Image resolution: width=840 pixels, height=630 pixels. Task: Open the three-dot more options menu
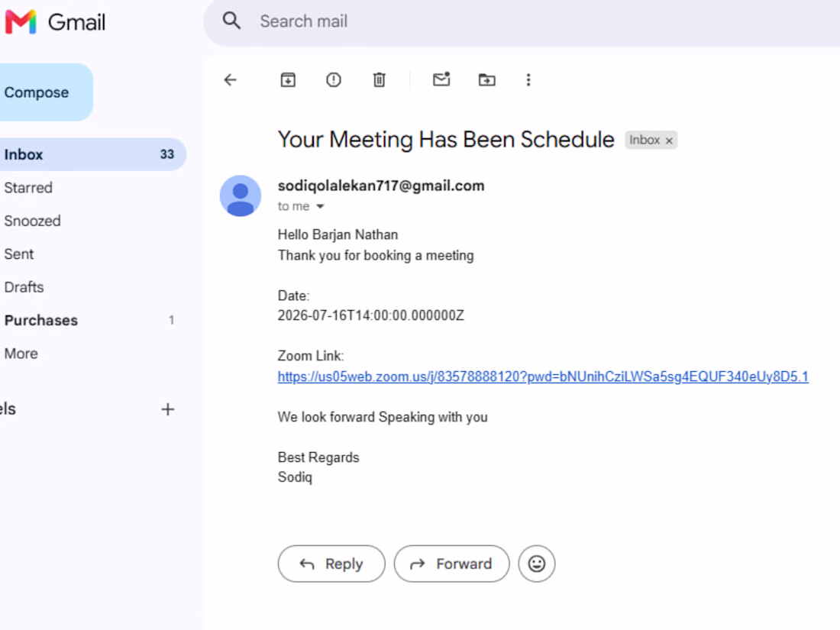point(528,80)
